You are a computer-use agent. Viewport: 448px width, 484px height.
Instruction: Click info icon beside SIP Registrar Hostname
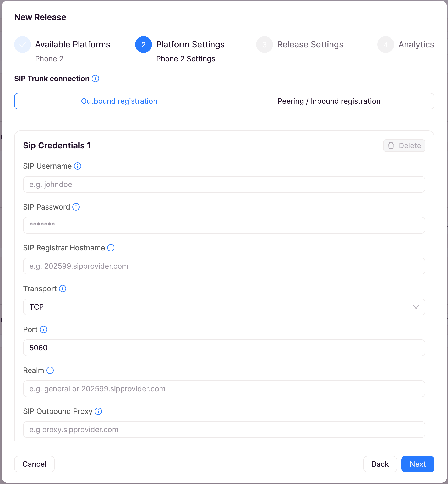pos(111,248)
